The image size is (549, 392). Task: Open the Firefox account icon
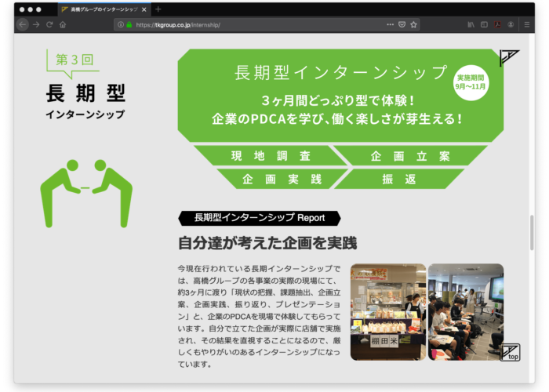pyautogui.click(x=511, y=24)
